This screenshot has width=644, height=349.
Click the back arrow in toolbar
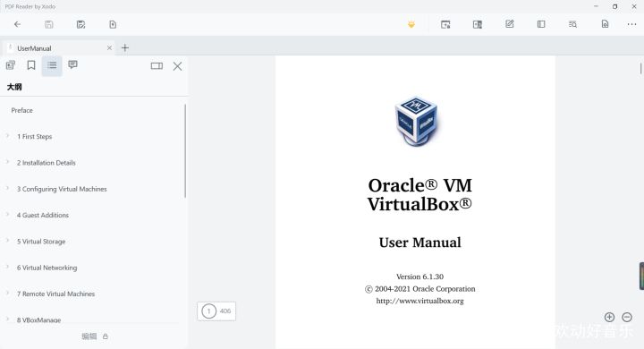coord(17,24)
